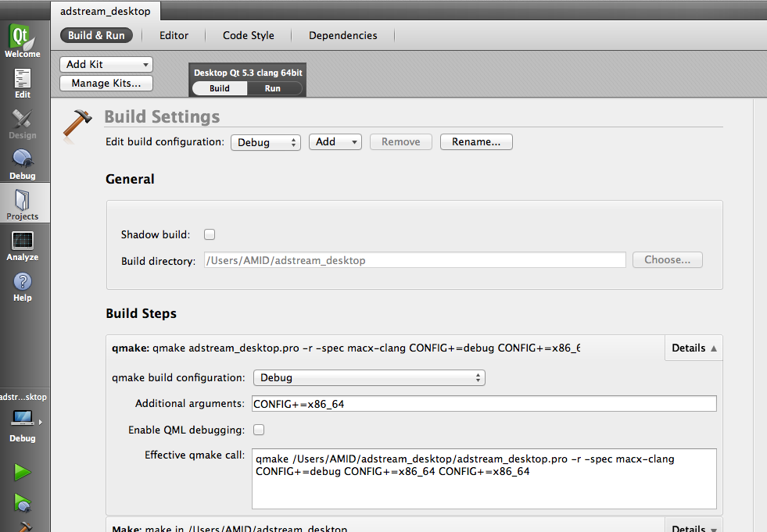Click the Remove configuration button
This screenshot has height=532, width=767.
tap(400, 142)
